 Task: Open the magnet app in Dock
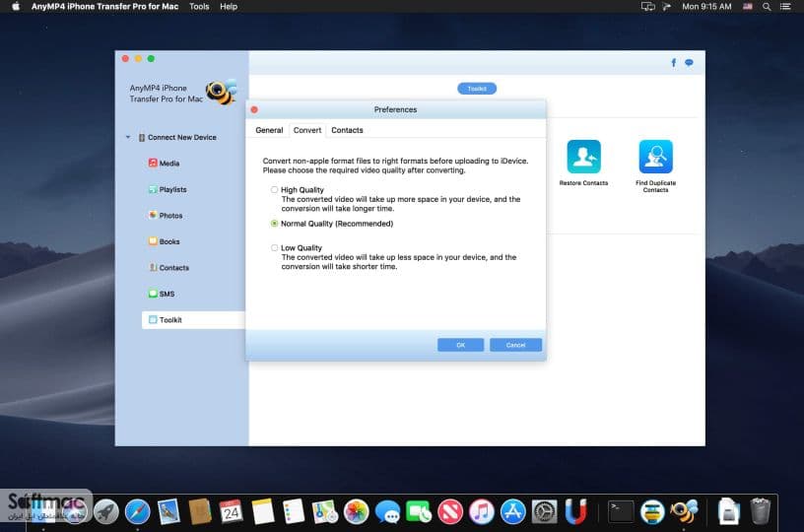575,511
